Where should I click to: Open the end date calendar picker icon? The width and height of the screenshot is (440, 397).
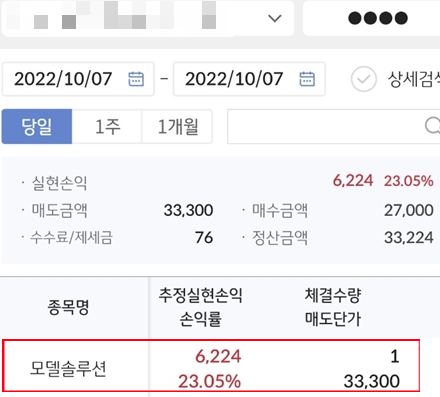pos(307,79)
